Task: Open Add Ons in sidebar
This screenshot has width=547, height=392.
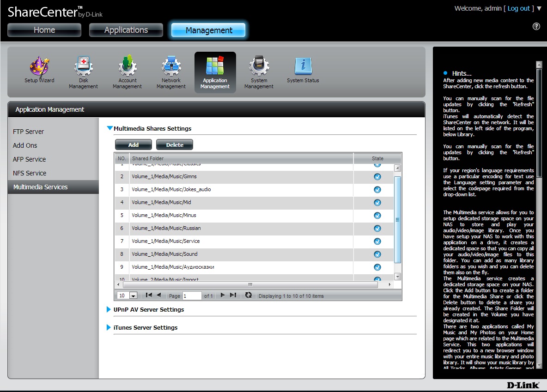Action: click(x=25, y=145)
